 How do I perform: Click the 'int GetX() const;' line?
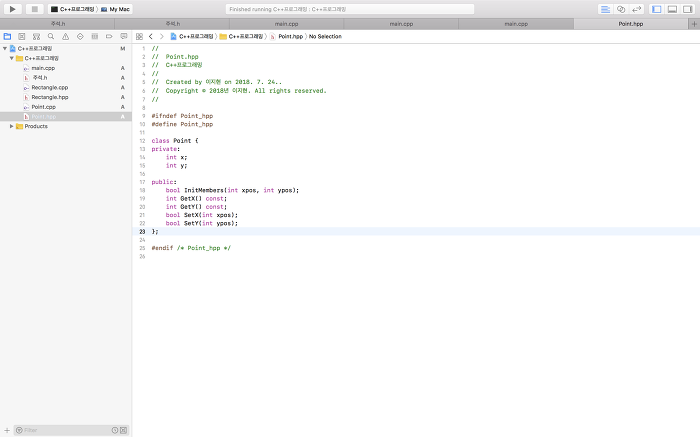click(196, 199)
